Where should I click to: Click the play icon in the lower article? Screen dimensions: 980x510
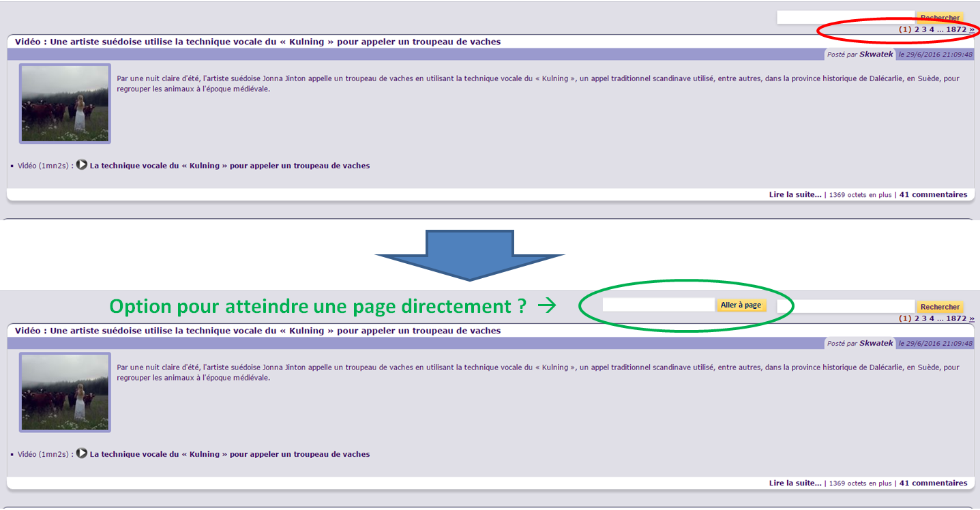tap(82, 453)
